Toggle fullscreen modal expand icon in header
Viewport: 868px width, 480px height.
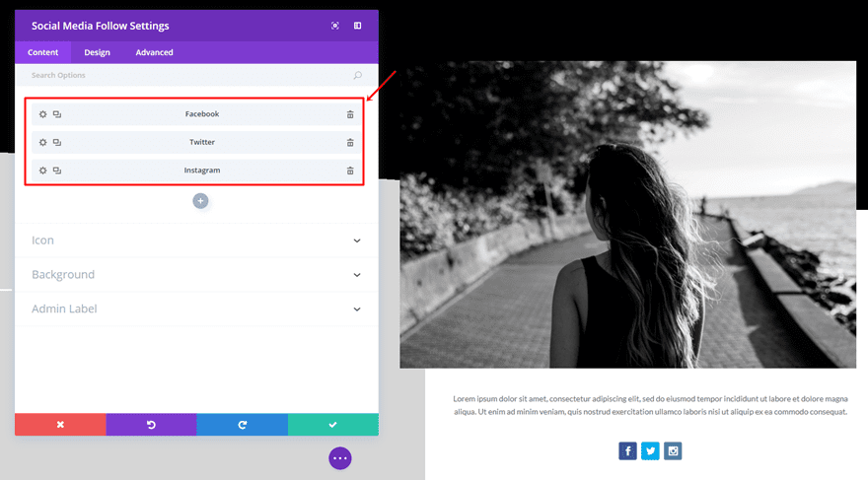[x=335, y=26]
